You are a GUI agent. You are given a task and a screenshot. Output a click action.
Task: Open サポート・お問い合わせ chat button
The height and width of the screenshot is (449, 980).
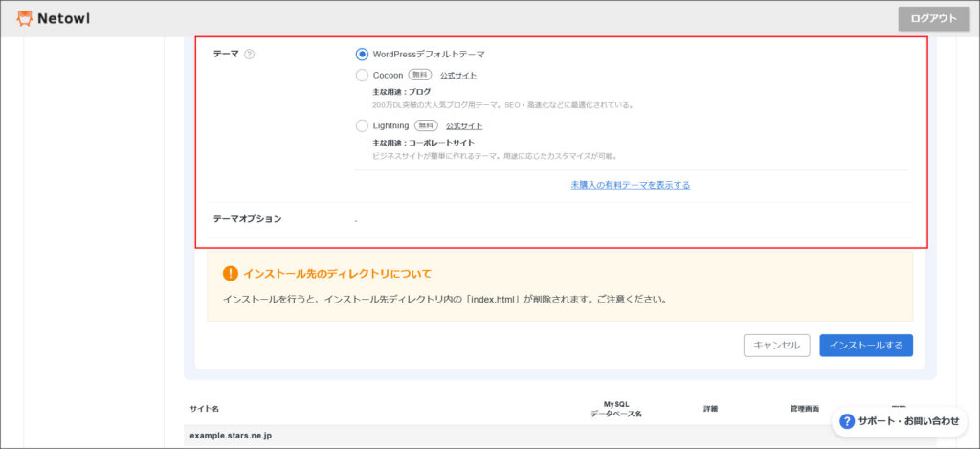(x=900, y=421)
